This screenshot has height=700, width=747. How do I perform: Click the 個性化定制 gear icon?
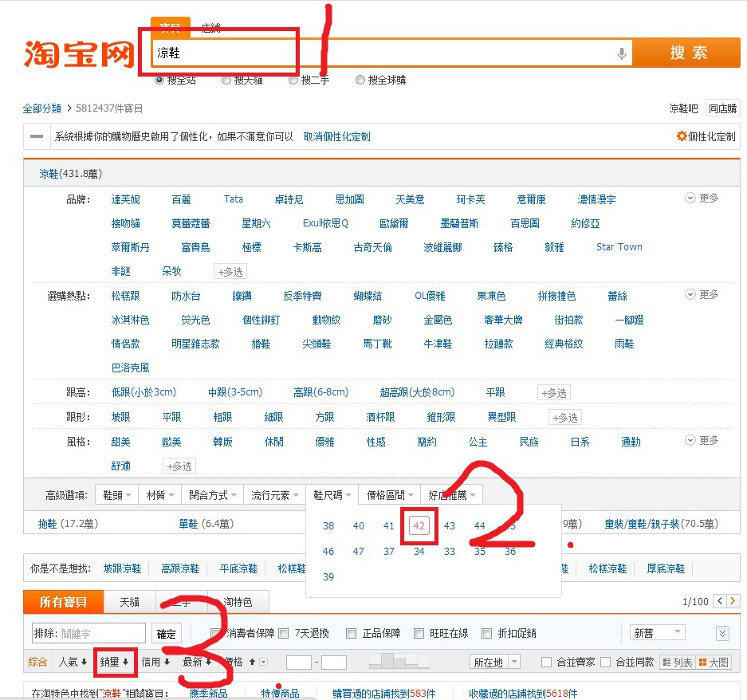point(682,136)
